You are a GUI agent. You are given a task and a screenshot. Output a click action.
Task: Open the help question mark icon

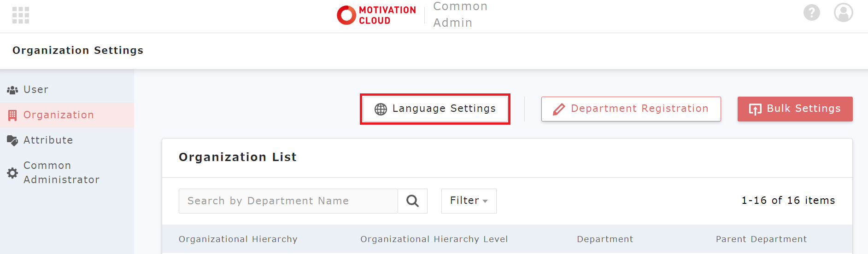pyautogui.click(x=811, y=12)
